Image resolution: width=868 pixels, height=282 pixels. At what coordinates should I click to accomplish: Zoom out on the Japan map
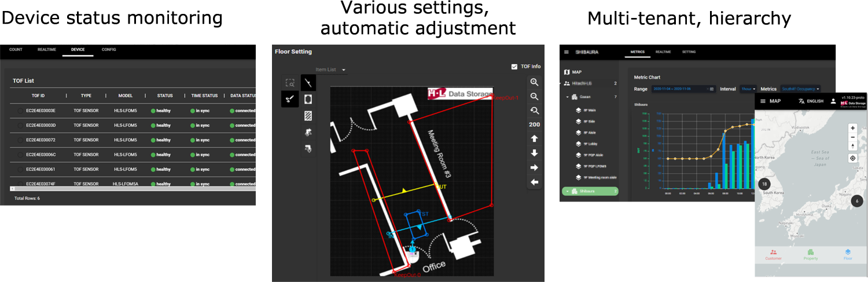[853, 138]
